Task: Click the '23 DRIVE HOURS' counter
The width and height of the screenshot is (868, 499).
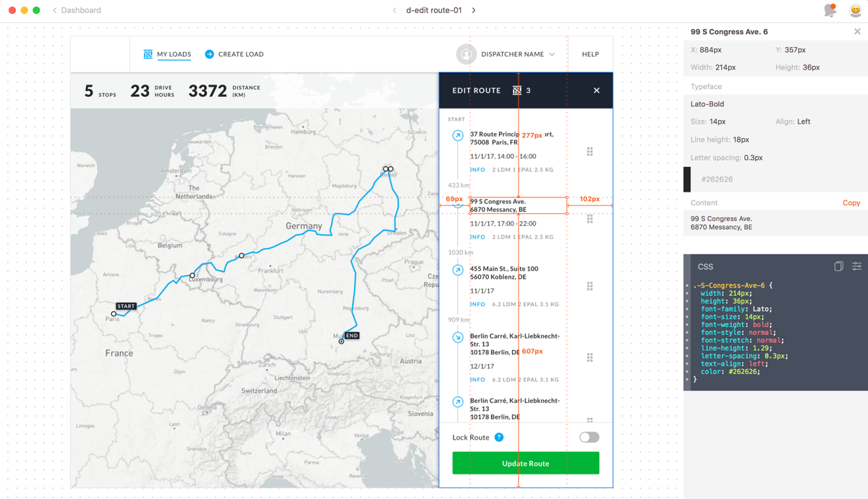Action: pyautogui.click(x=152, y=91)
